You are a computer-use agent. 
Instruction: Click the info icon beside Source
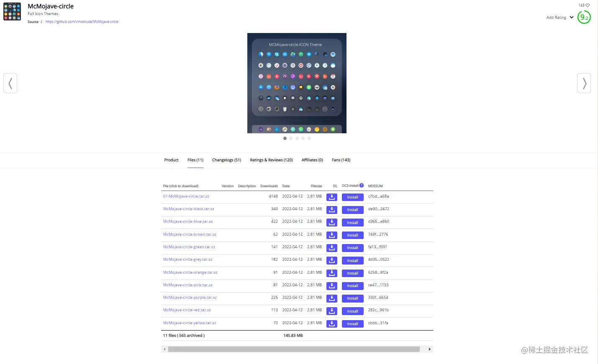coord(41,22)
